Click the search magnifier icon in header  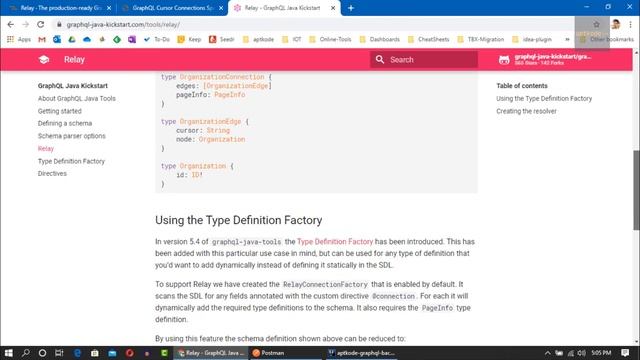click(x=380, y=60)
